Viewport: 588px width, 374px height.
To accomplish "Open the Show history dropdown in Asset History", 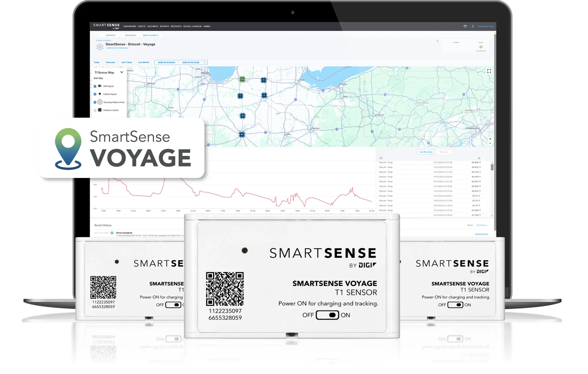I will coord(482,225).
